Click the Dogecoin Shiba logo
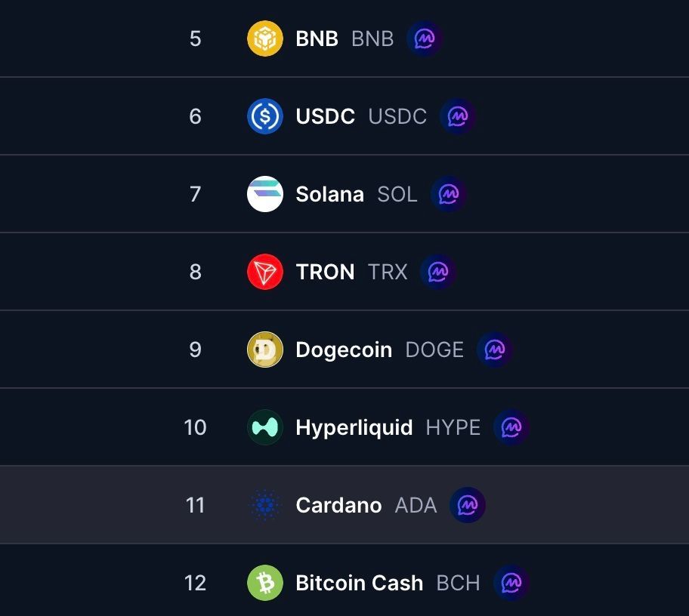The width and height of the screenshot is (689, 616). [265, 350]
